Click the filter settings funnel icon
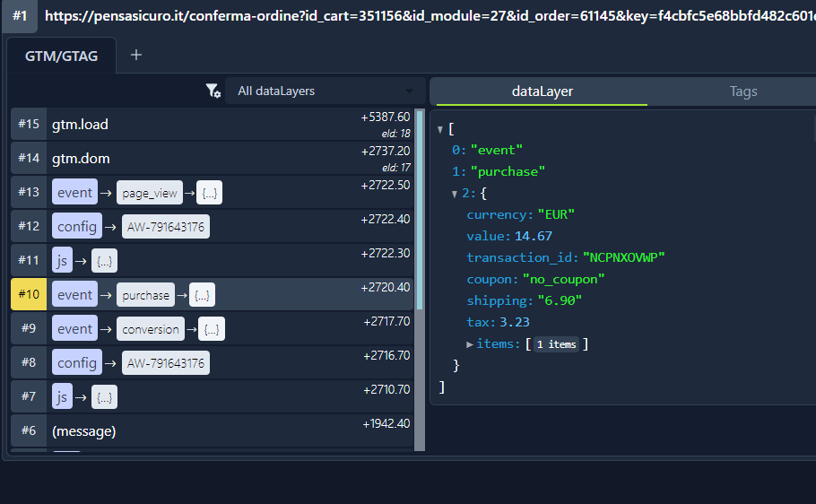Screen dimensions: 816x504 pos(213,91)
